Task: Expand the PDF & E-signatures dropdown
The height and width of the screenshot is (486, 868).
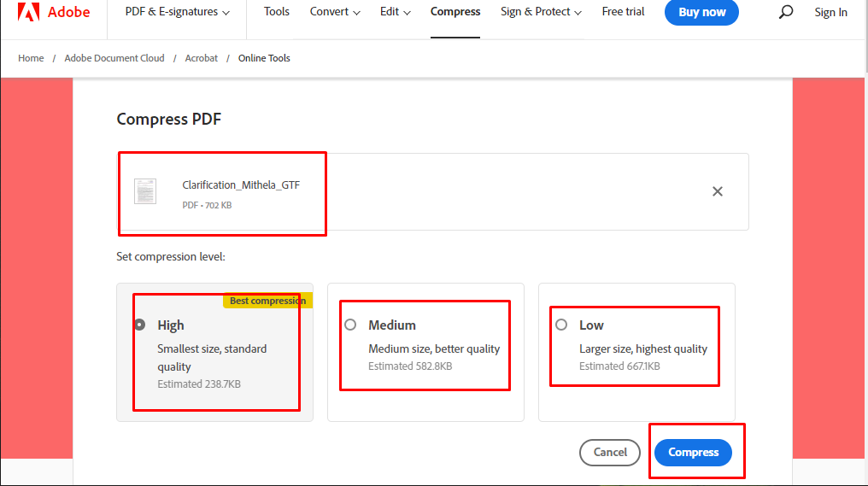Action: [177, 12]
